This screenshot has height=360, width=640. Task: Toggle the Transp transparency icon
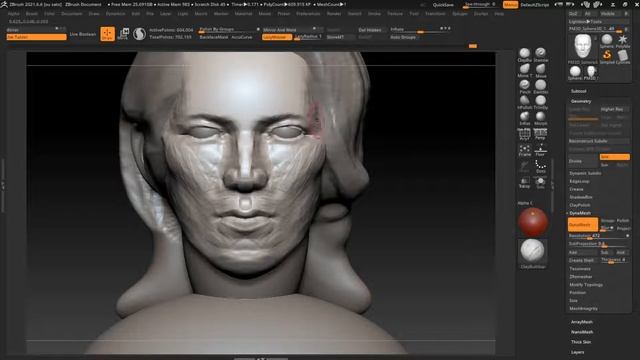[x=524, y=182]
